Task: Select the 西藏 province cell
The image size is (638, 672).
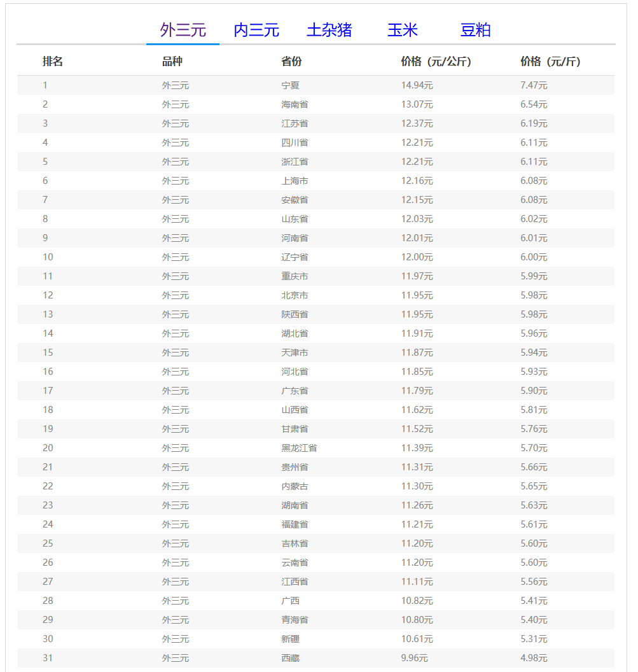Action: coord(290,658)
